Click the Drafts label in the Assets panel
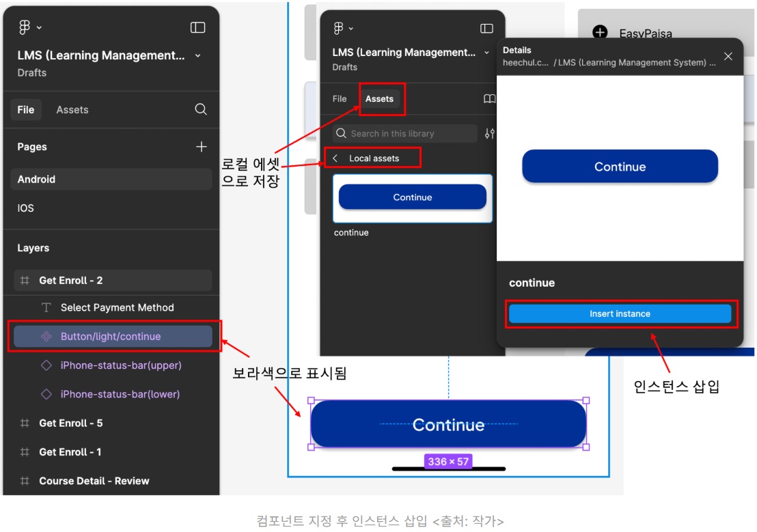Image resolution: width=757 pixels, height=532 pixels. [345, 67]
